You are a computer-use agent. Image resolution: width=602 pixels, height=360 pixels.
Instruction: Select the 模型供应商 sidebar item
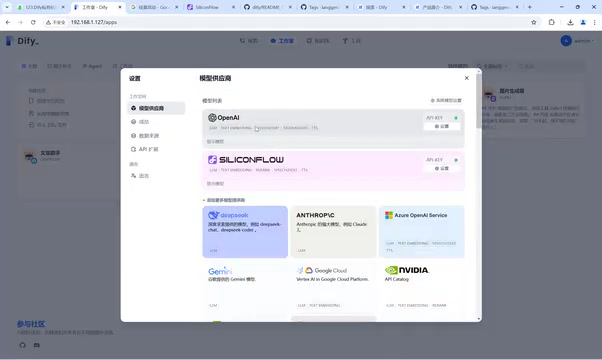tap(156, 108)
